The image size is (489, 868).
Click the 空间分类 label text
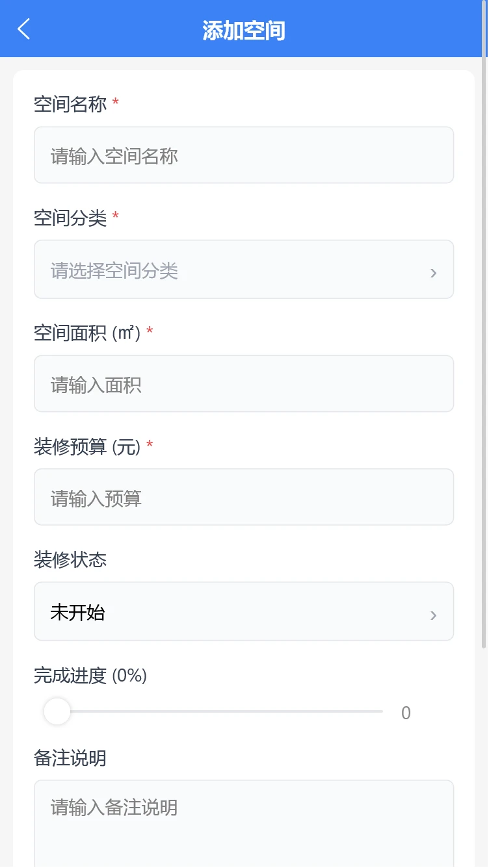click(x=70, y=219)
